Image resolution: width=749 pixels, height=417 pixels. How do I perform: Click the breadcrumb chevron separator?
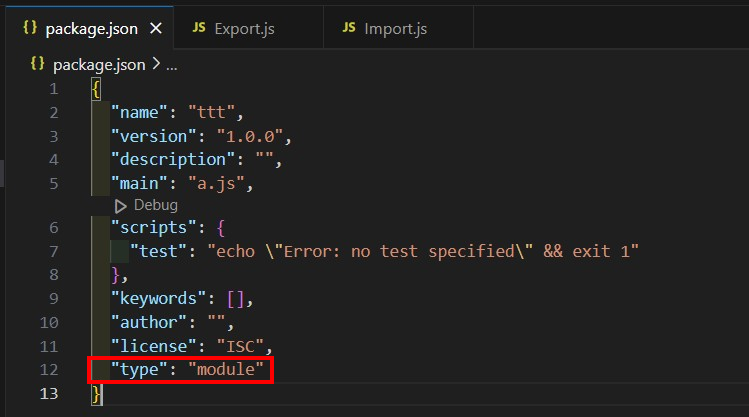coord(156,64)
